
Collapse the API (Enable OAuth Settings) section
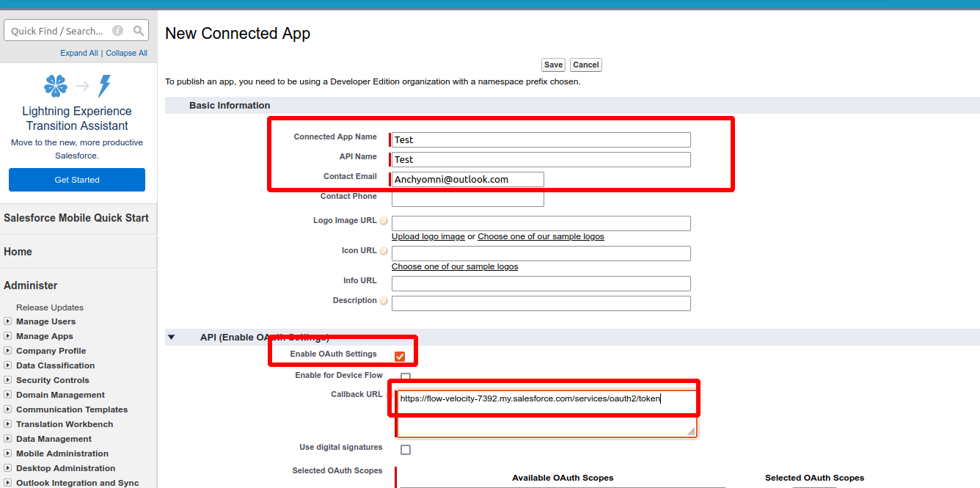tap(172, 338)
